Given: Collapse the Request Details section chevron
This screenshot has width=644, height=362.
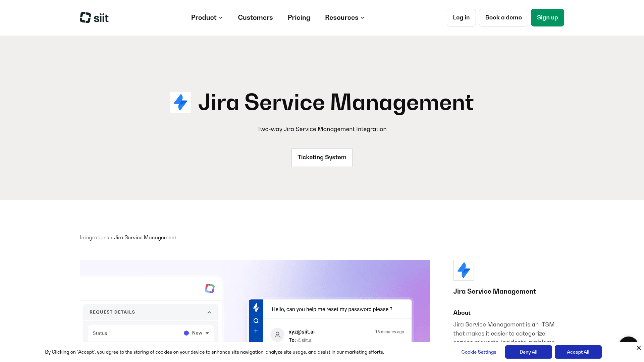Looking at the screenshot, I should (x=209, y=312).
